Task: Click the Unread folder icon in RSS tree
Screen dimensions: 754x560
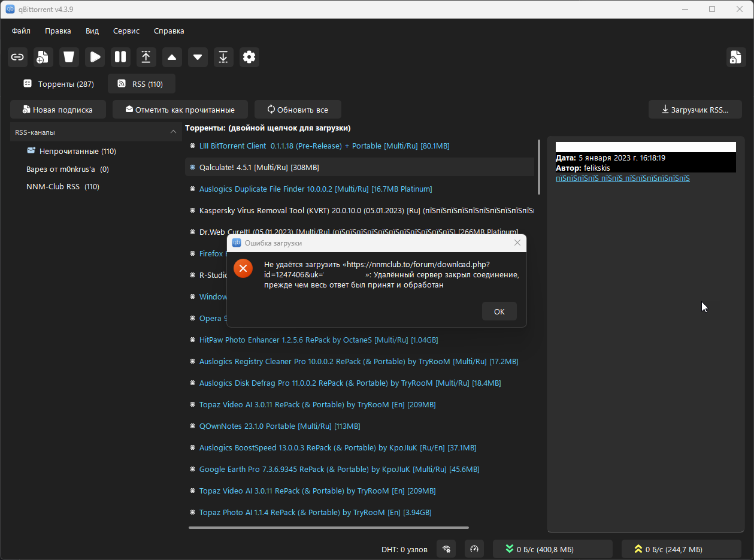Action: click(31, 150)
